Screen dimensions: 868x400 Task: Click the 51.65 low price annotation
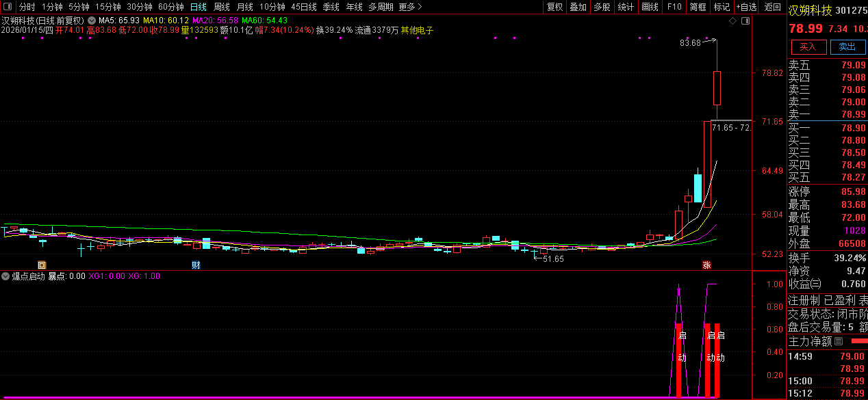pyautogui.click(x=553, y=259)
